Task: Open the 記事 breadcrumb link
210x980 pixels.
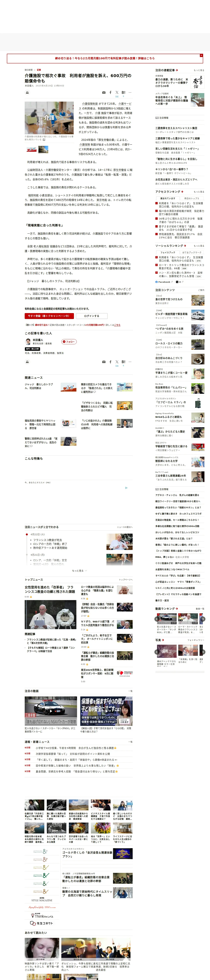Action: pos(39,70)
